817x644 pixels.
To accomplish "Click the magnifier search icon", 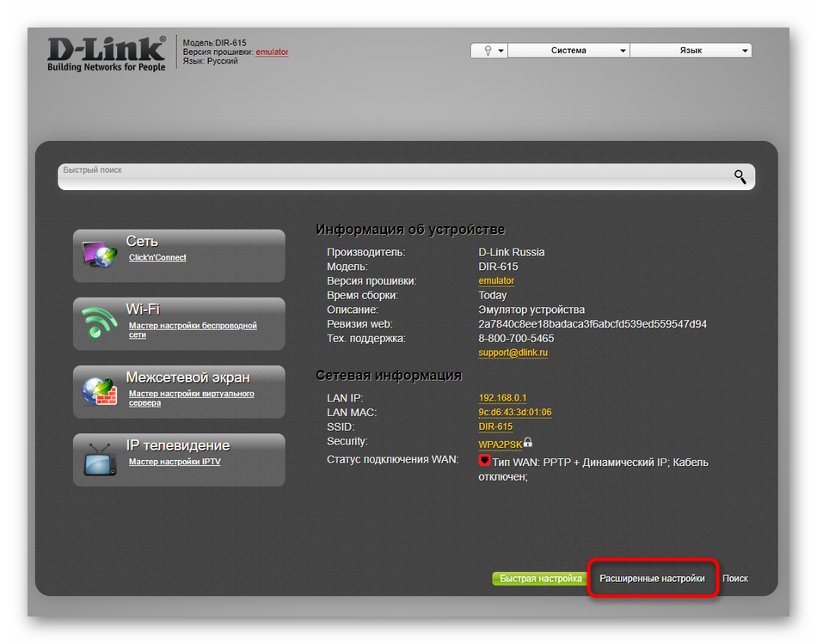I will [740, 177].
